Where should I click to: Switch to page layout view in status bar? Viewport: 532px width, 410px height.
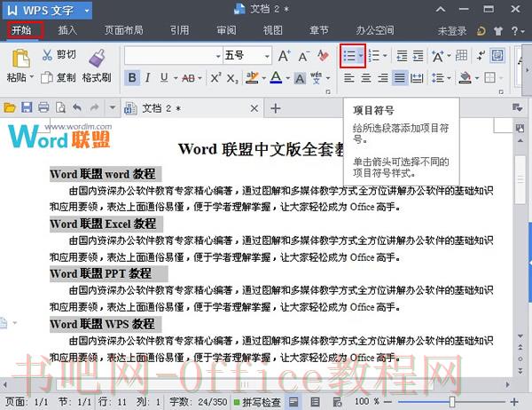coord(293,402)
